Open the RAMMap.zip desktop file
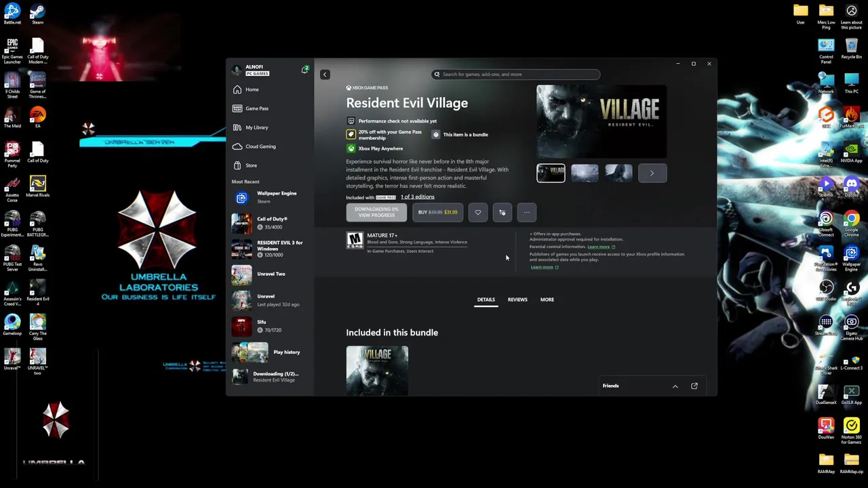Viewport: 868px width, 488px height. click(852, 463)
